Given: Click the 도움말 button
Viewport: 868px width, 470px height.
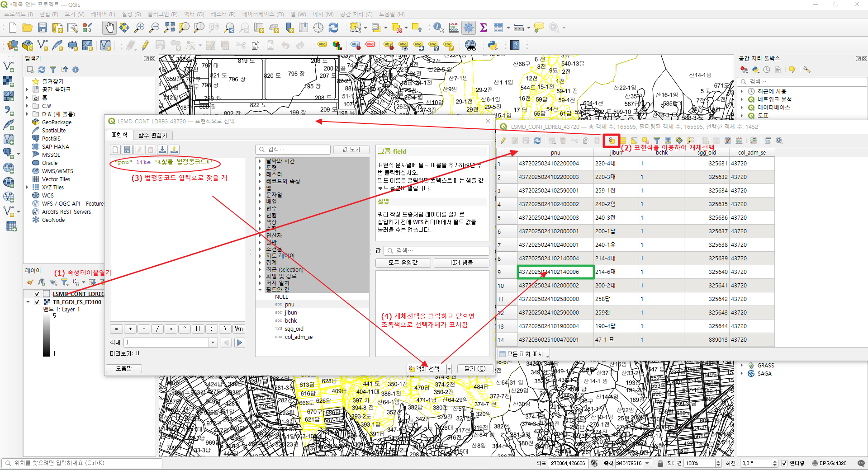Looking at the screenshot, I should click(124, 369).
